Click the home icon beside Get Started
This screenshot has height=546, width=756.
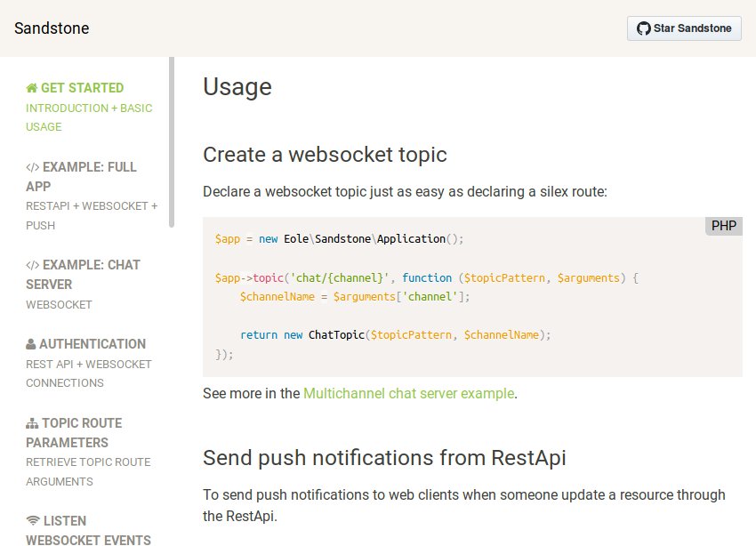[32, 88]
